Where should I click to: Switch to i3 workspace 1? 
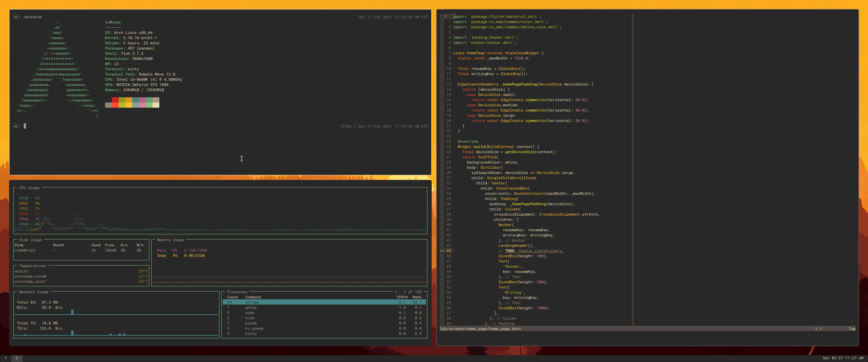click(5, 358)
